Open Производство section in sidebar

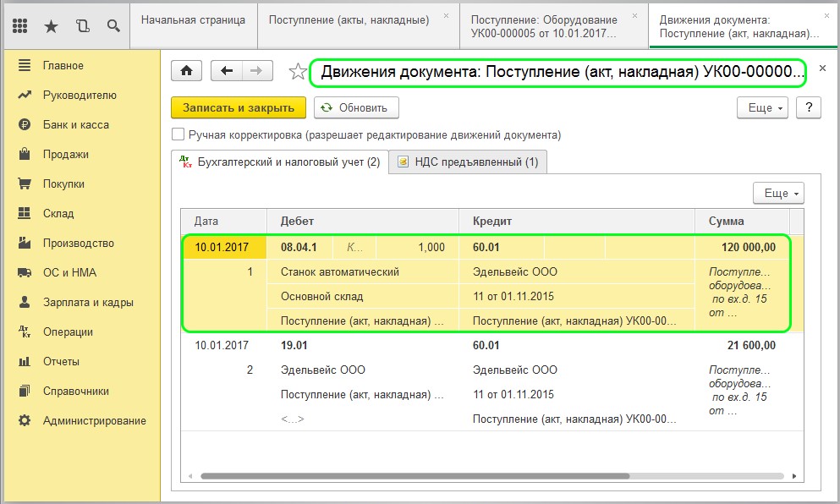click(78, 244)
